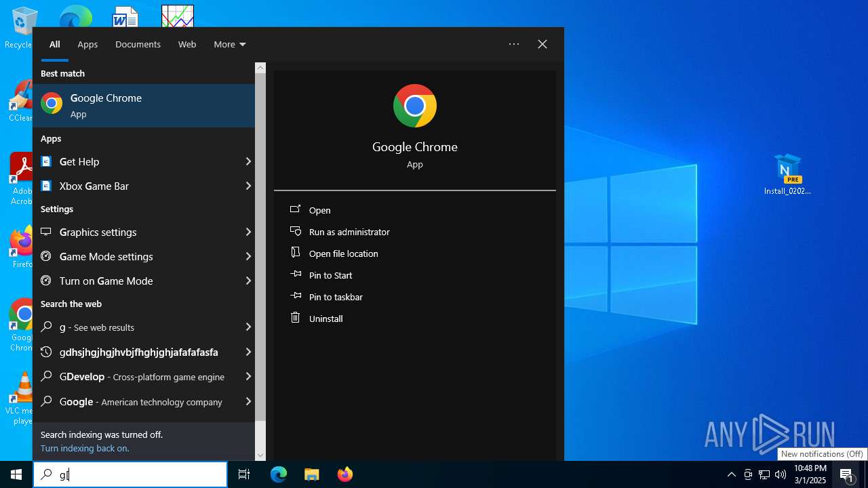Click the taskbar search input field
The width and height of the screenshot is (868, 488).
[x=130, y=474]
